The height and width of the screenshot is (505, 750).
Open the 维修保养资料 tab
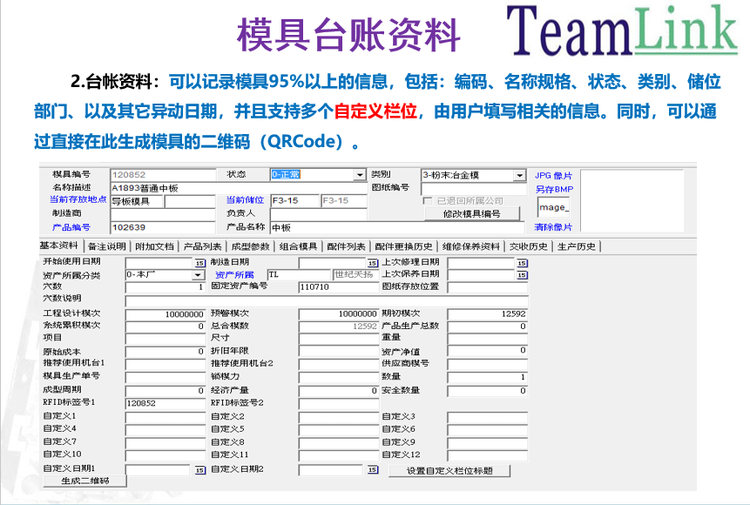[471, 246]
